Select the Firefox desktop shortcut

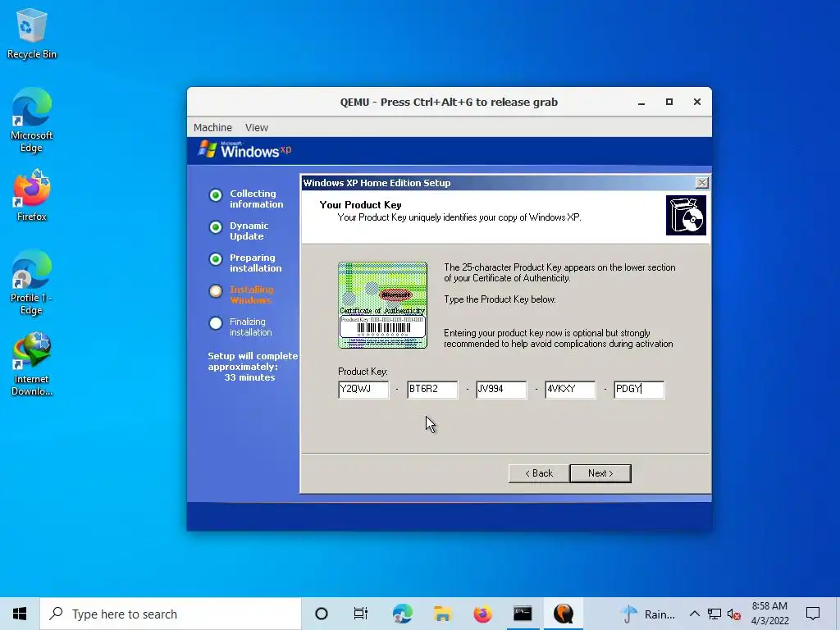tap(32, 196)
